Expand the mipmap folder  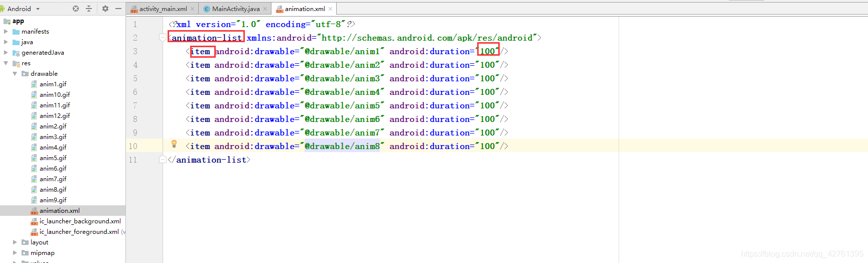15,252
